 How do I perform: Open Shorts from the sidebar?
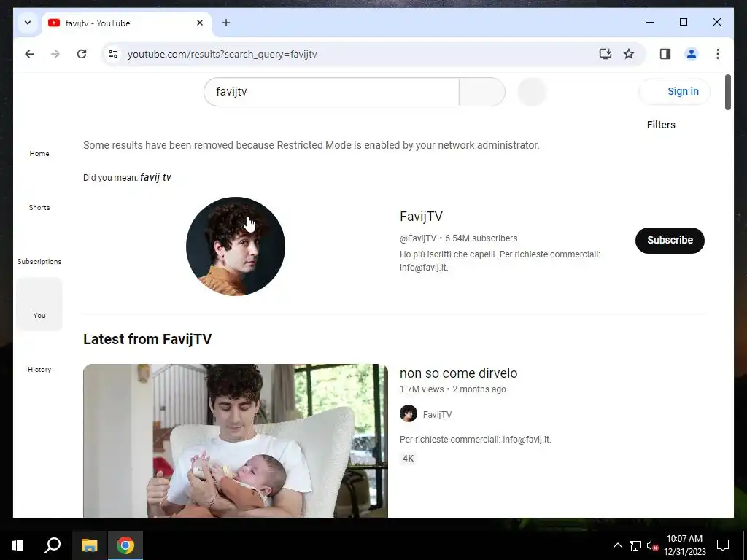(39, 197)
